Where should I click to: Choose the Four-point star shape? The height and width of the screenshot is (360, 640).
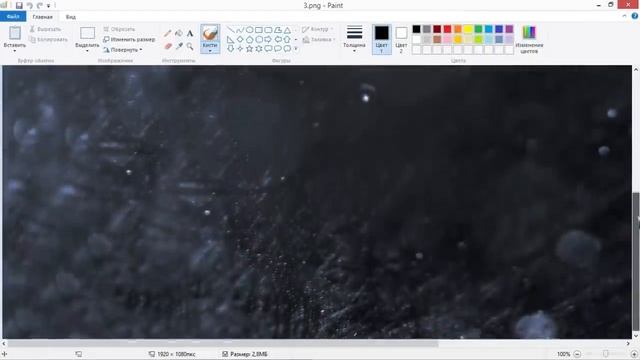click(x=240, y=49)
